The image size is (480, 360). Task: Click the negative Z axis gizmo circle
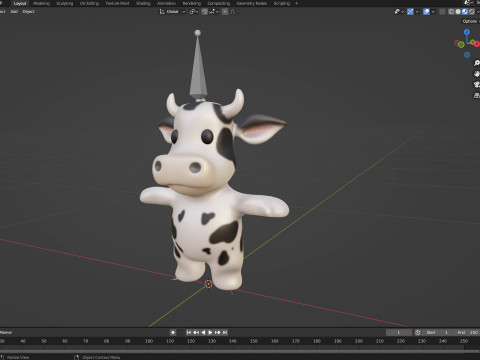467,55
